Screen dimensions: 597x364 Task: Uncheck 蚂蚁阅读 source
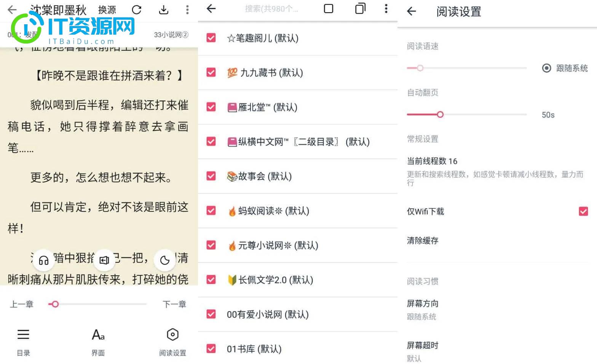click(x=211, y=211)
